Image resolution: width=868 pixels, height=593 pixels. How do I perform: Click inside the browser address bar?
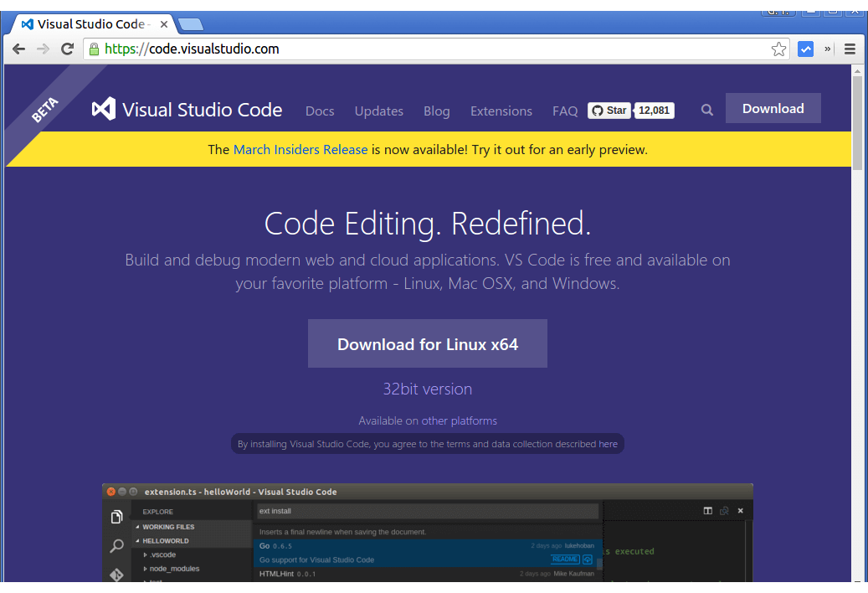[x=335, y=49]
